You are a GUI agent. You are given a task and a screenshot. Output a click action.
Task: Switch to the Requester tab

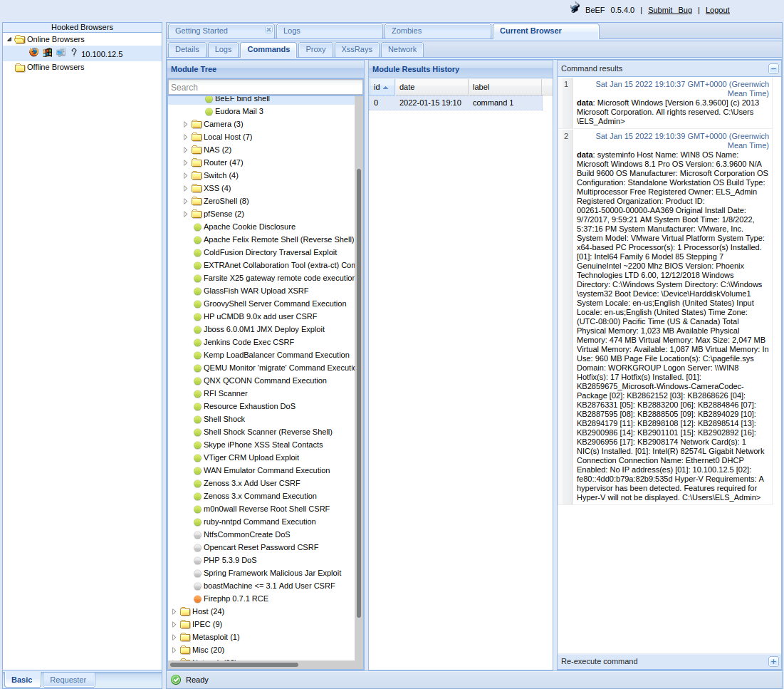[x=68, y=680]
